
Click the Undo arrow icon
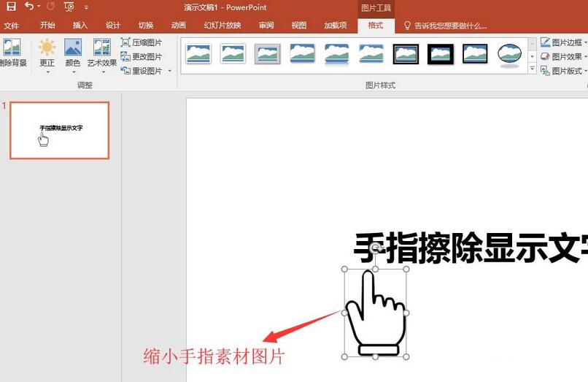click(29, 6)
